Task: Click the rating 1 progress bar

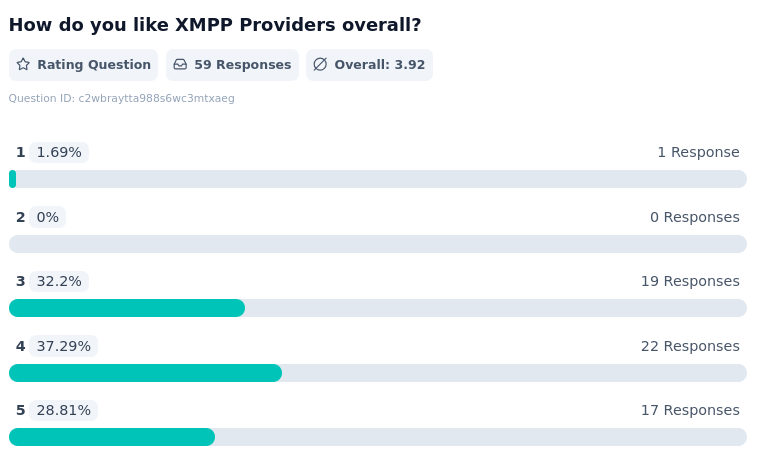Action: [x=378, y=179]
